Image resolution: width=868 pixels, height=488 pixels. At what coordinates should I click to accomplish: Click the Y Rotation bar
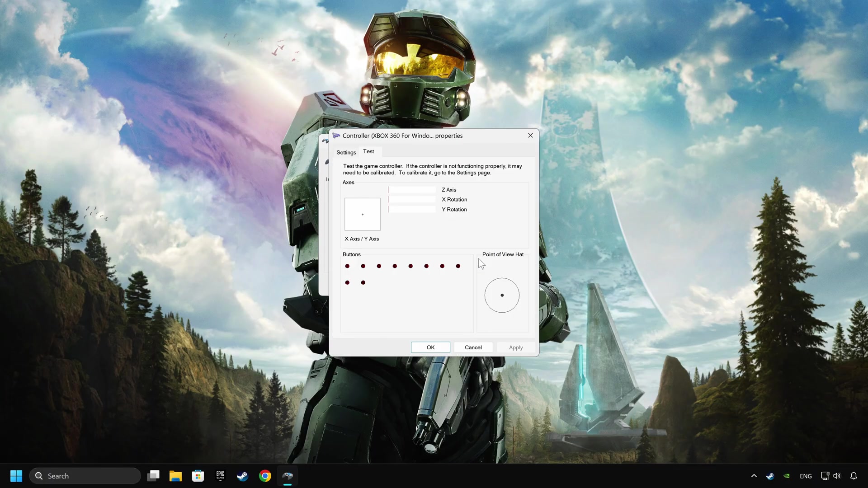pos(412,210)
